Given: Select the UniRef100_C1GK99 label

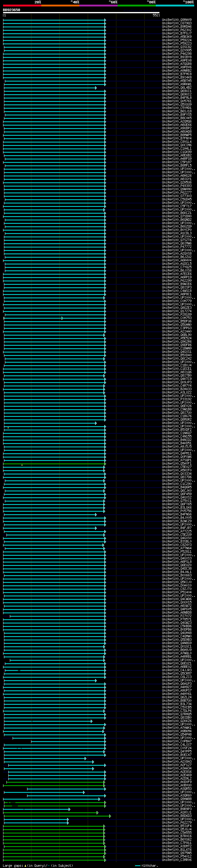Looking at the screenshot, I should (177, 152).
